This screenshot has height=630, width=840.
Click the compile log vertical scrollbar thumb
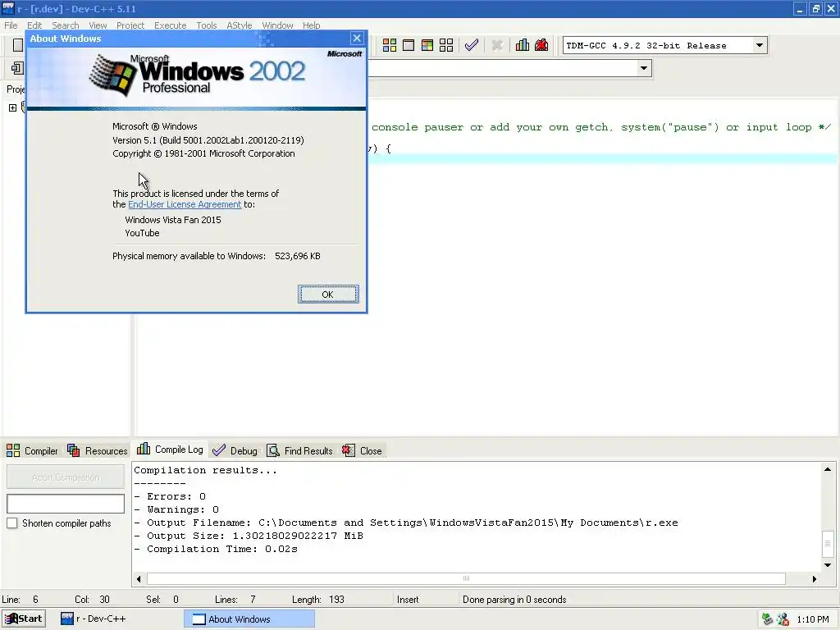[x=827, y=543]
